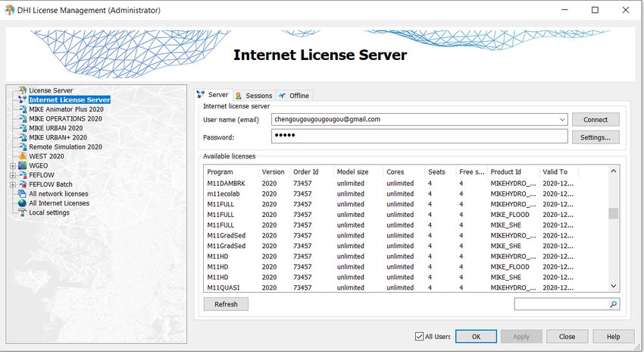Select All Internet Licenses in tree
The height and width of the screenshot is (352, 644).
[x=59, y=203]
